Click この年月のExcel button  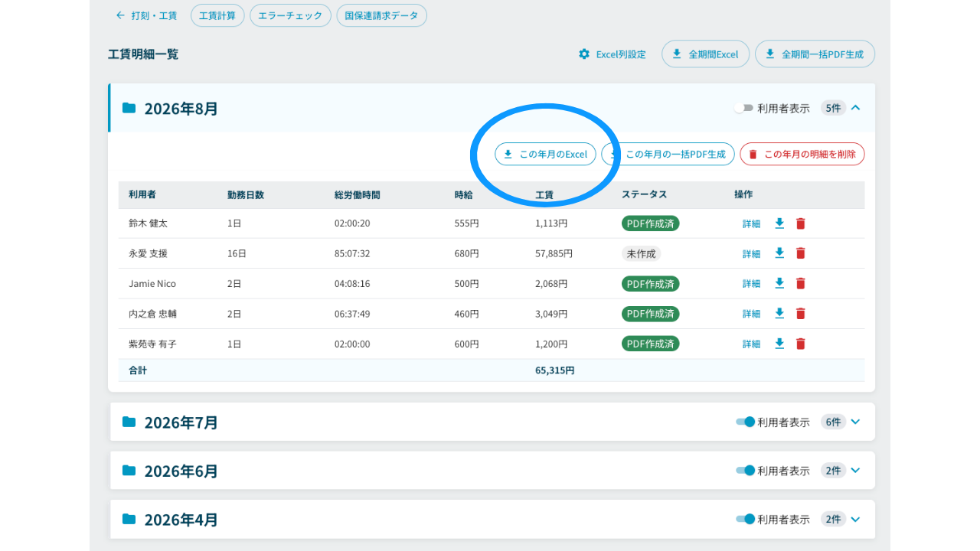point(545,154)
